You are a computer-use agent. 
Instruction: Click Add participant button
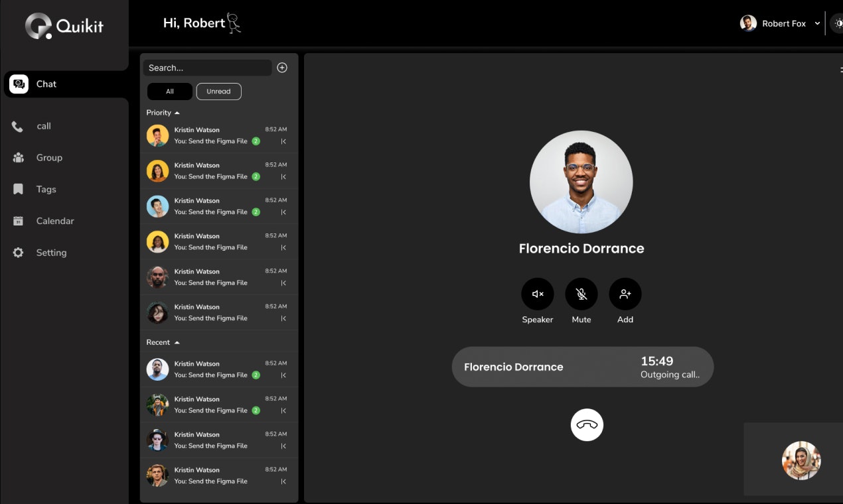625,294
